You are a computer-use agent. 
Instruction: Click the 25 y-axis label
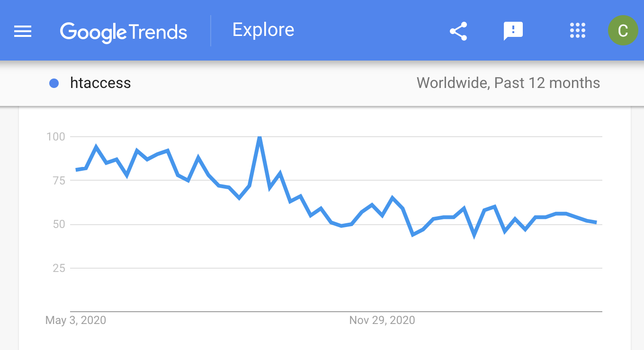tap(59, 268)
